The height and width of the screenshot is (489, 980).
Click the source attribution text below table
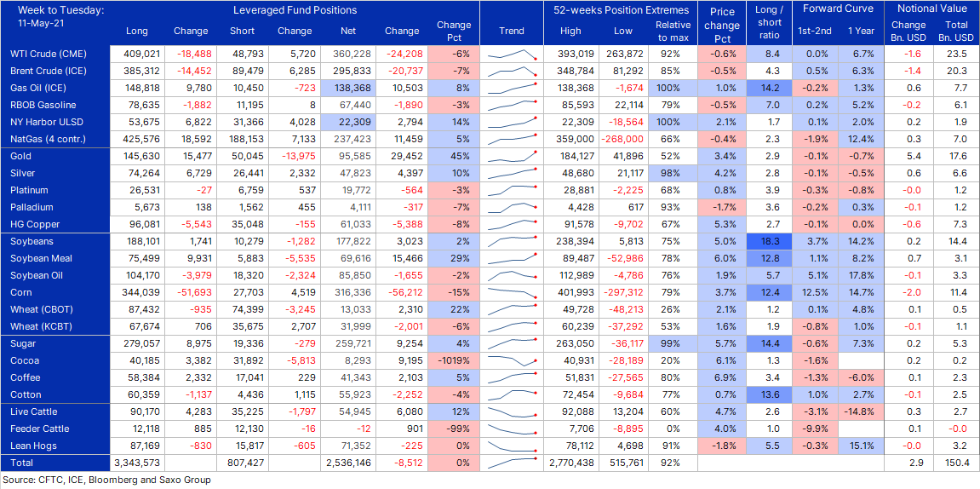pos(106,480)
